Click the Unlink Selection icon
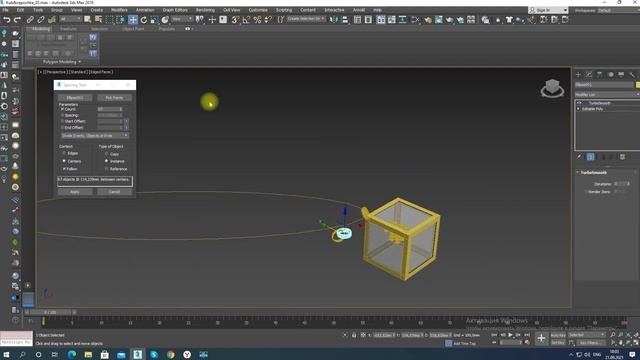Viewport: 640px width, 360px height. (41, 20)
